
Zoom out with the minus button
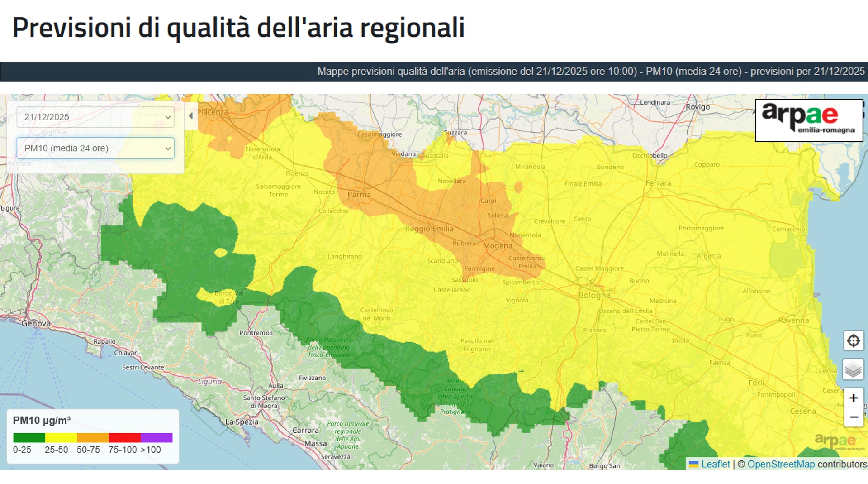tap(853, 417)
